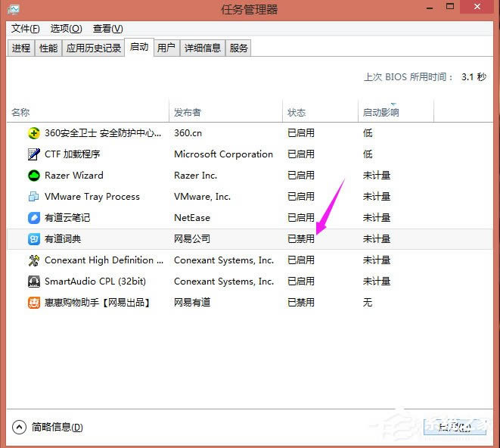Click publisher 网易有道
Image resolution: width=500 pixels, height=448 pixels.
[x=192, y=303]
